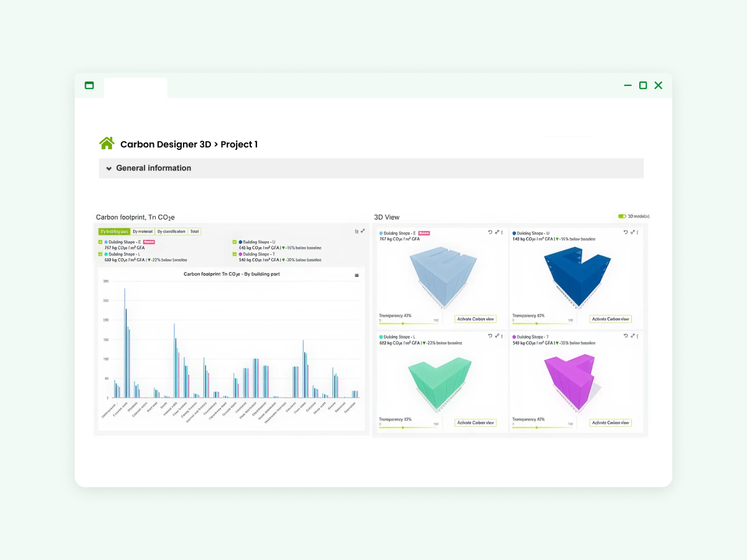Image resolution: width=747 pixels, height=560 pixels.
Task: Toggle the 3D model(s) switch
Action: [x=622, y=217]
